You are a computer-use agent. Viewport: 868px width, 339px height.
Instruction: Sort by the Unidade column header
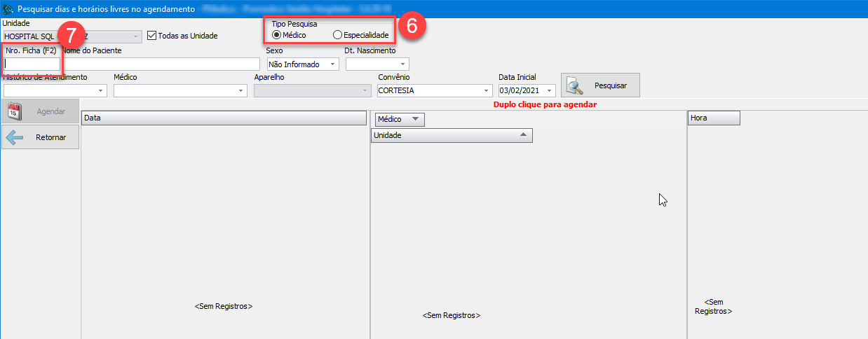point(452,135)
